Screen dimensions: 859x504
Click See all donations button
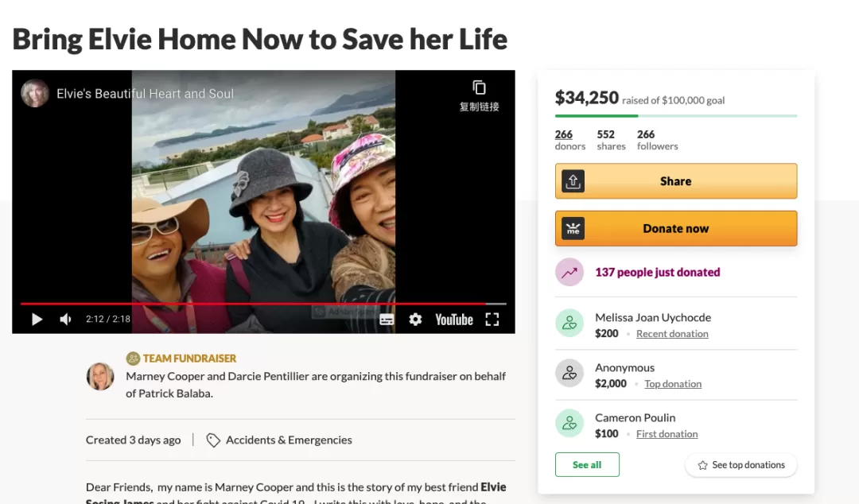point(587,464)
